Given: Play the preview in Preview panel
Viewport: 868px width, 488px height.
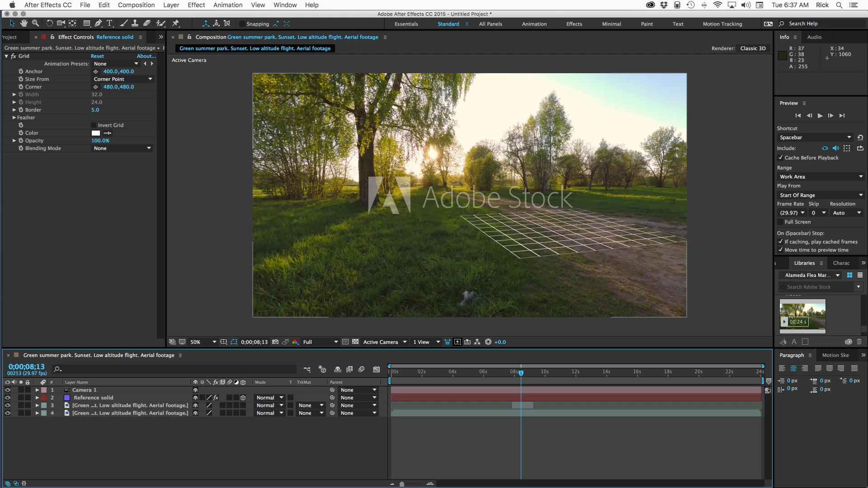Looking at the screenshot, I should pos(820,116).
